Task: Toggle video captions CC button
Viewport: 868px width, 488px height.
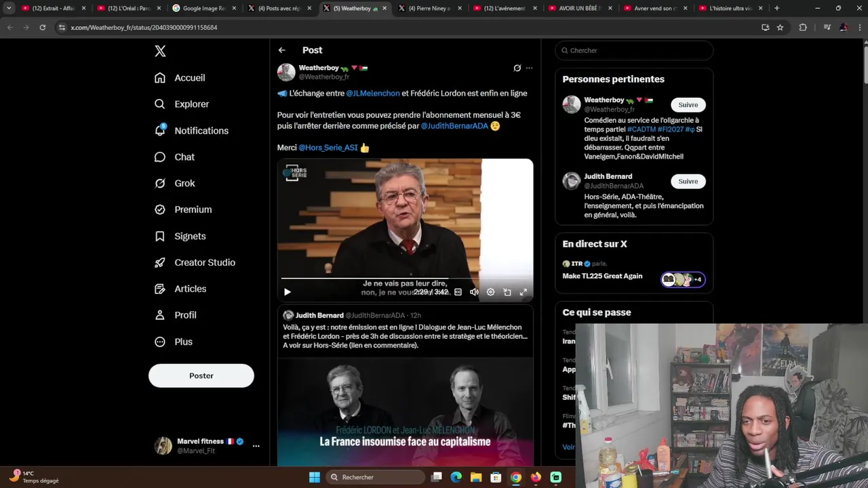Action: (x=458, y=292)
